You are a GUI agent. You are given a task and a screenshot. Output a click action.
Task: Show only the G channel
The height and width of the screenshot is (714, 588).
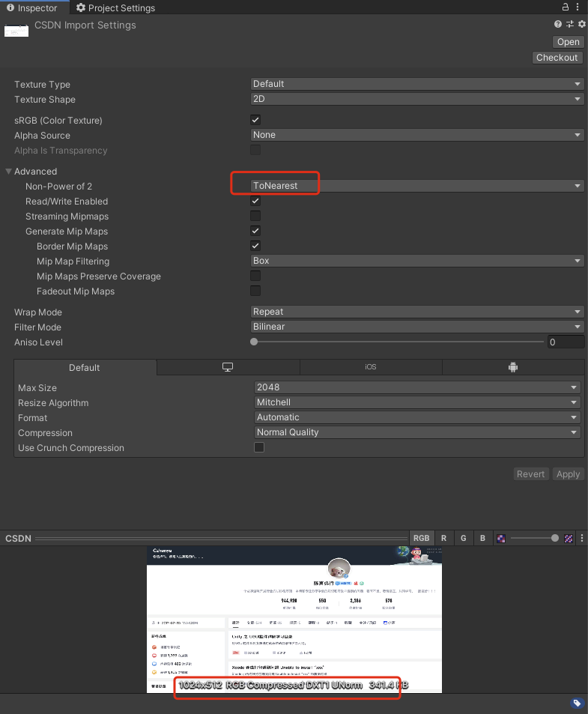tap(464, 538)
